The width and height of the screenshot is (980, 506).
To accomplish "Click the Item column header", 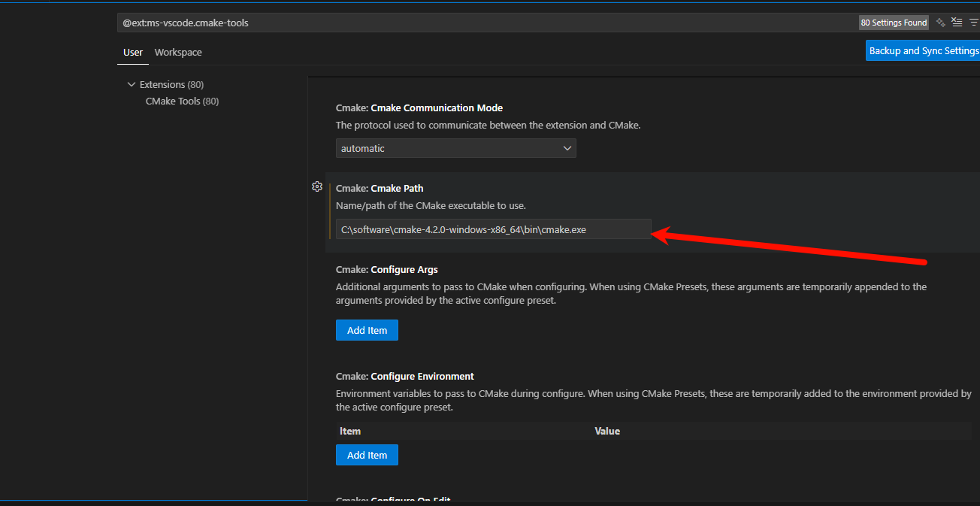I will 350,431.
